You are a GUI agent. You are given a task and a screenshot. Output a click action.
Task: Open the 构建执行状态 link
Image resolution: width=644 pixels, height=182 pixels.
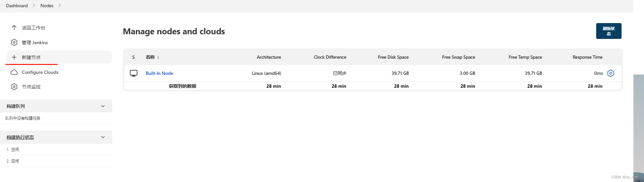(x=20, y=137)
